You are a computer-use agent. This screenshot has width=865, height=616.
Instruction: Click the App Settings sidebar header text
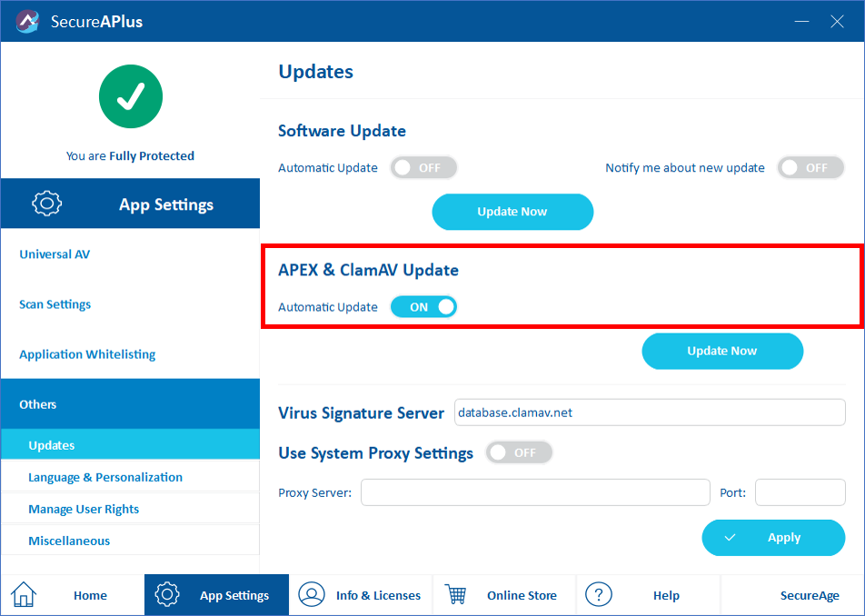[x=166, y=204]
